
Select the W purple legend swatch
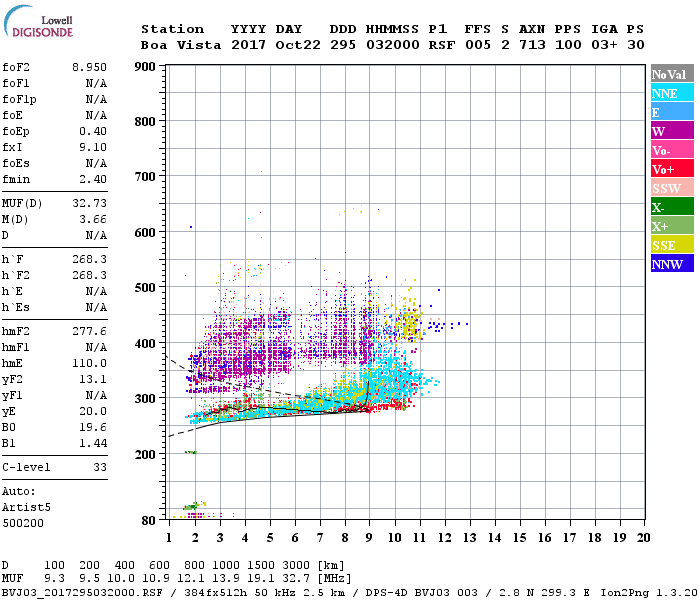pos(671,131)
